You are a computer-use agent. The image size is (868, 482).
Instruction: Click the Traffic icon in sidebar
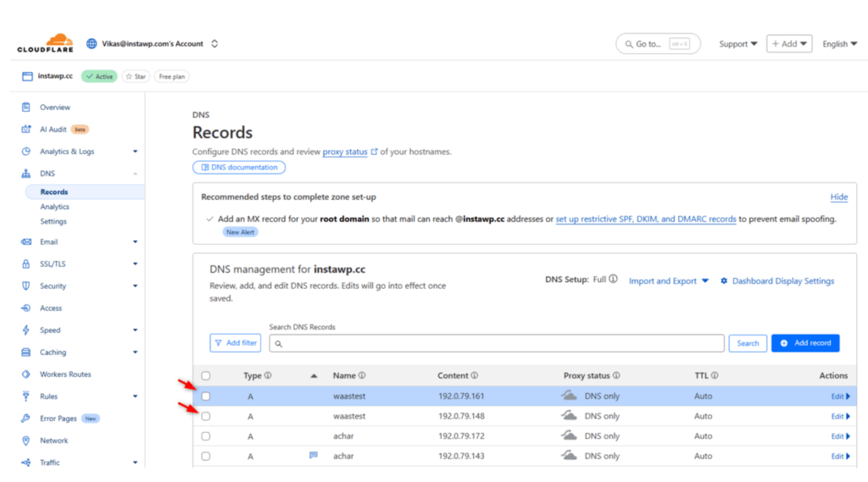26,462
